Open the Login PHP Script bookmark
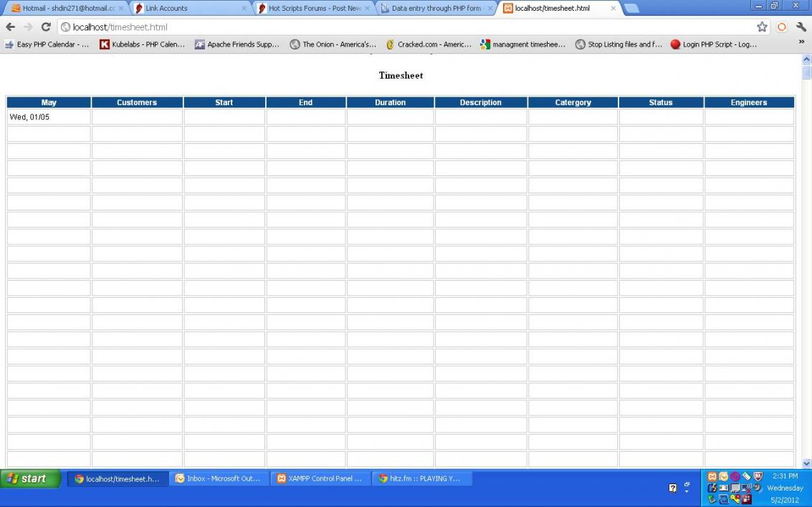The image size is (812, 507). pos(714,44)
